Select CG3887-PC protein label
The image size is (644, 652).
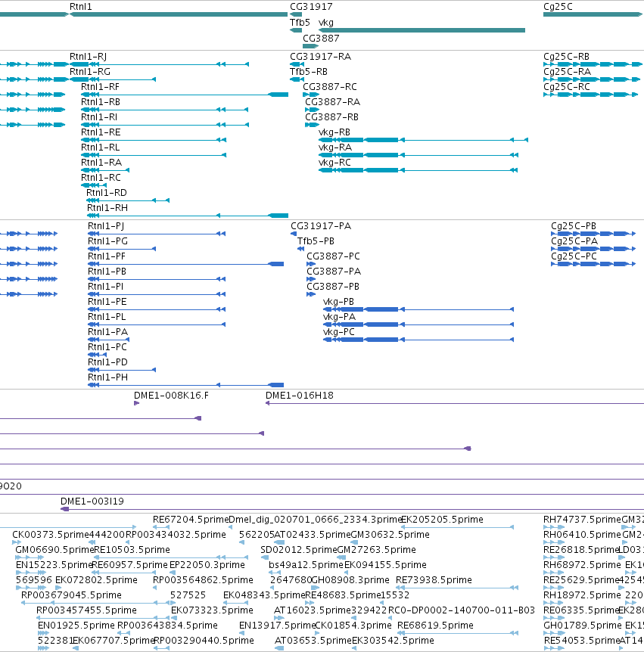pos(333,256)
